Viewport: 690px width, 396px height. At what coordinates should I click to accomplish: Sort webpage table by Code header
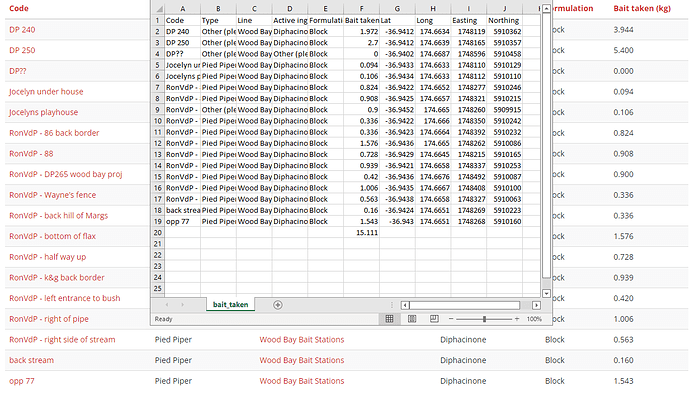(x=18, y=8)
